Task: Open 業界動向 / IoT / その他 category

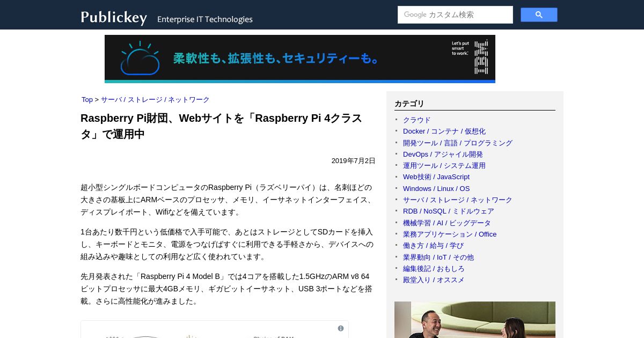Action: point(438,258)
